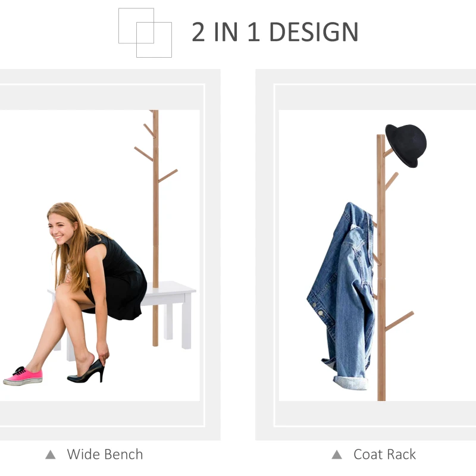Select the 2 IN 1 DESIGN heading

click(x=275, y=32)
